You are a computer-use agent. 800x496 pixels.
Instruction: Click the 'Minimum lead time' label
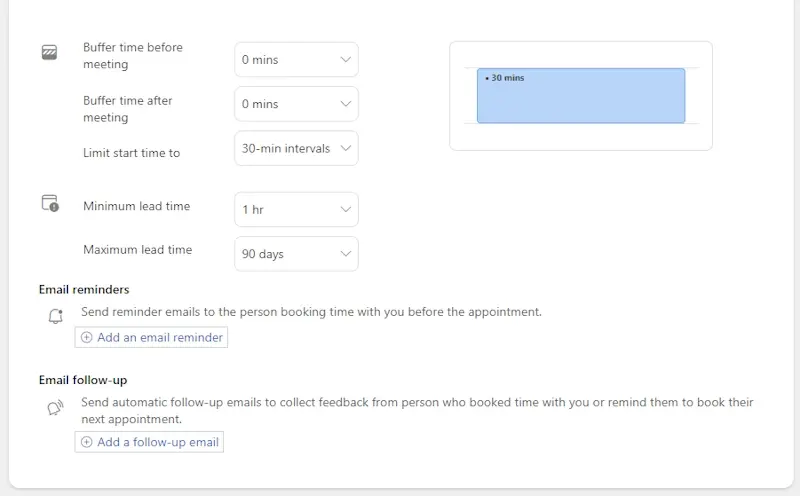136,206
